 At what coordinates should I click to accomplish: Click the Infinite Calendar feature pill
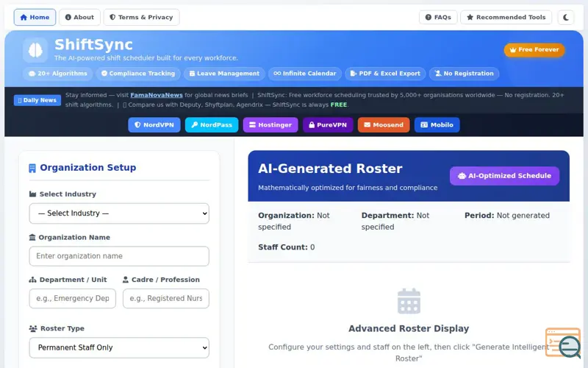[x=305, y=74]
